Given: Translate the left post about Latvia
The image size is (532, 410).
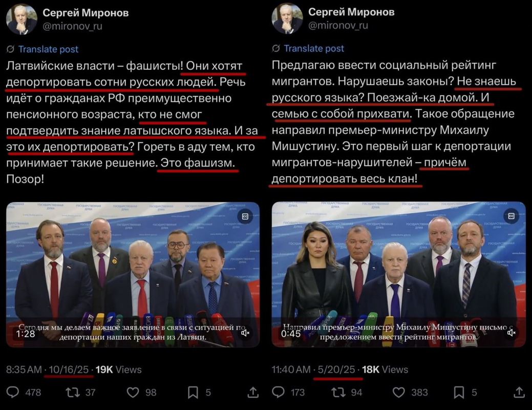Looking at the screenshot, I should tap(48, 49).
